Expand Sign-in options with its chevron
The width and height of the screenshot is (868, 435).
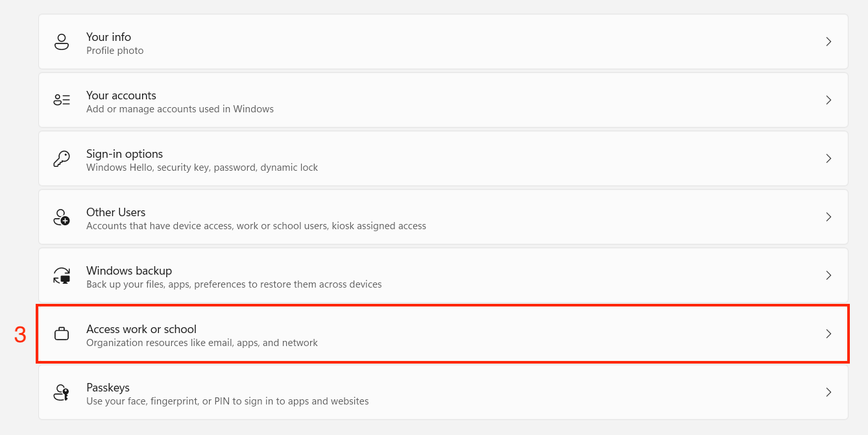(828, 158)
